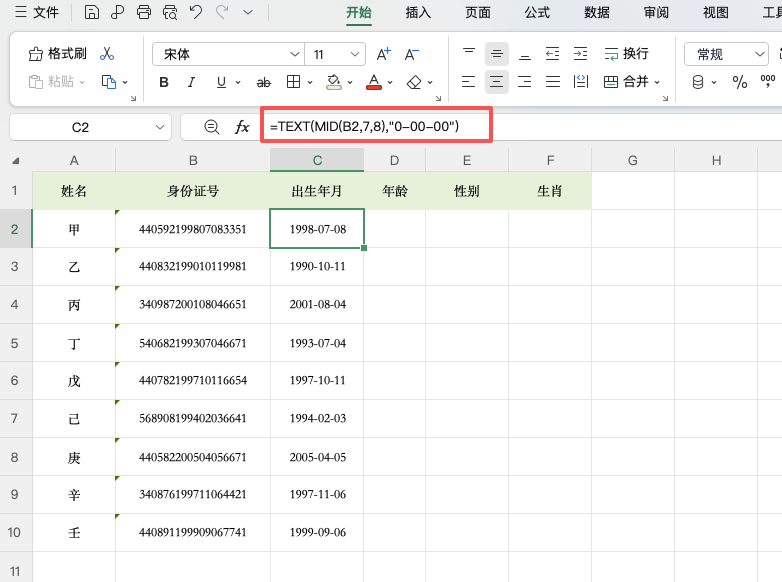
Task: Toggle Bold formatting
Action: click(x=164, y=82)
